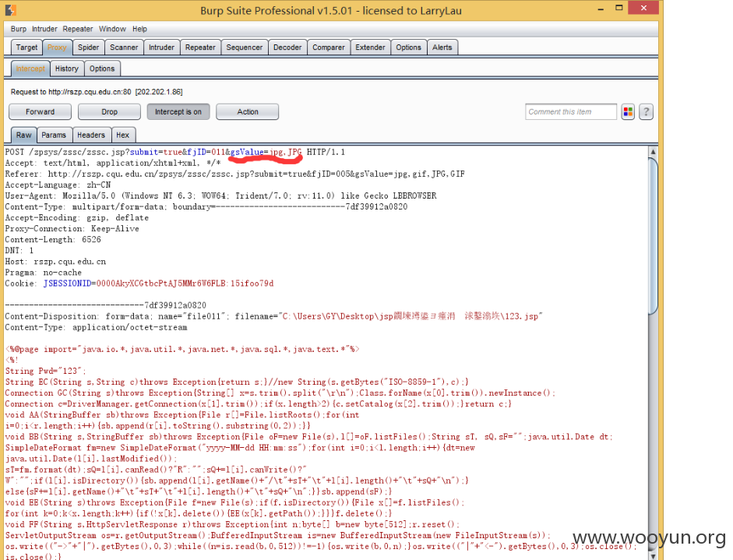Open the Window menu

coord(112,29)
